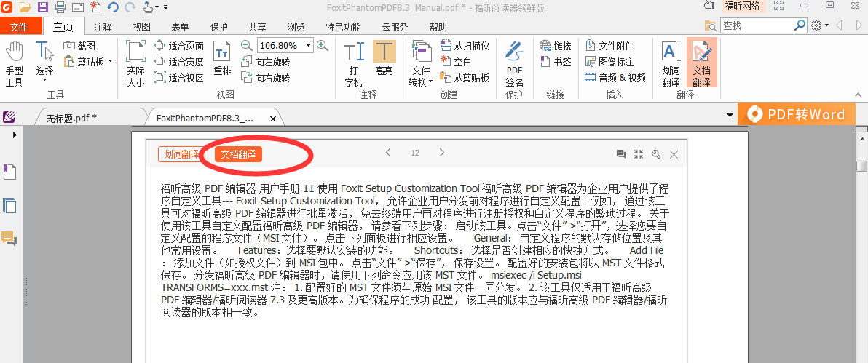
Task: Close the FoxitPhantomPDF8.3 document tab
Action: 273,119
